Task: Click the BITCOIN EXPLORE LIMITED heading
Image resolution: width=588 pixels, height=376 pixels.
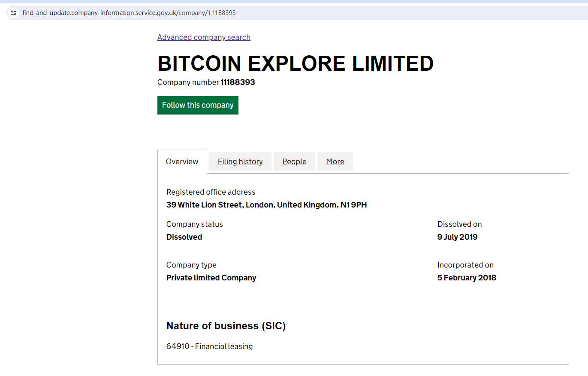Action: coord(295,64)
